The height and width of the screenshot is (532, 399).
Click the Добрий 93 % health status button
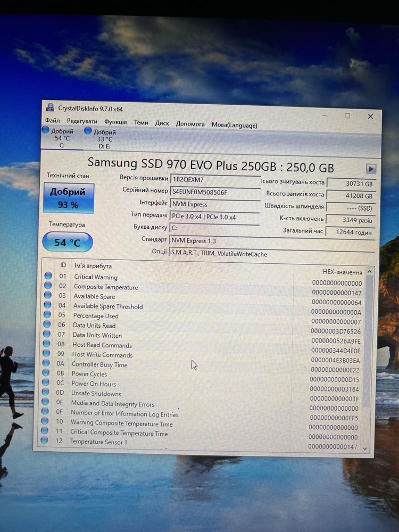(69, 198)
